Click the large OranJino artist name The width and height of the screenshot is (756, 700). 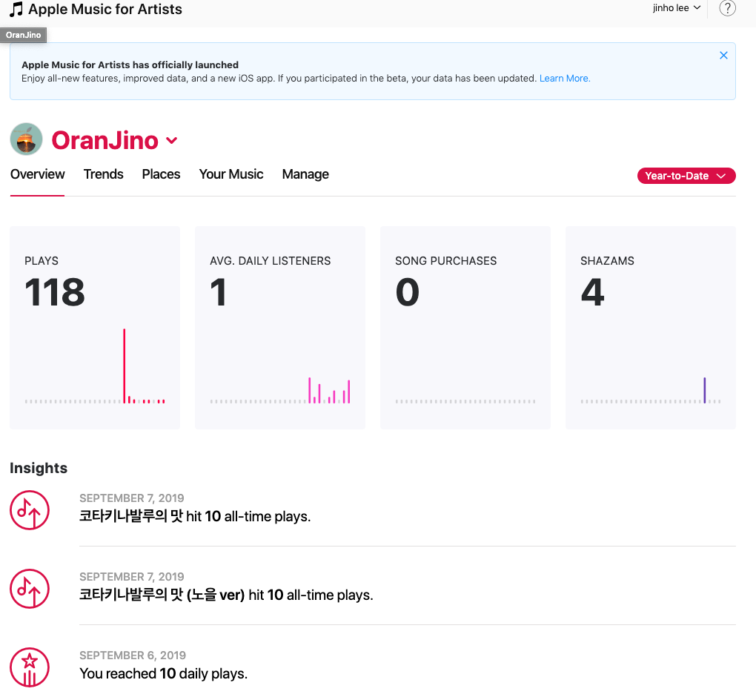(105, 140)
